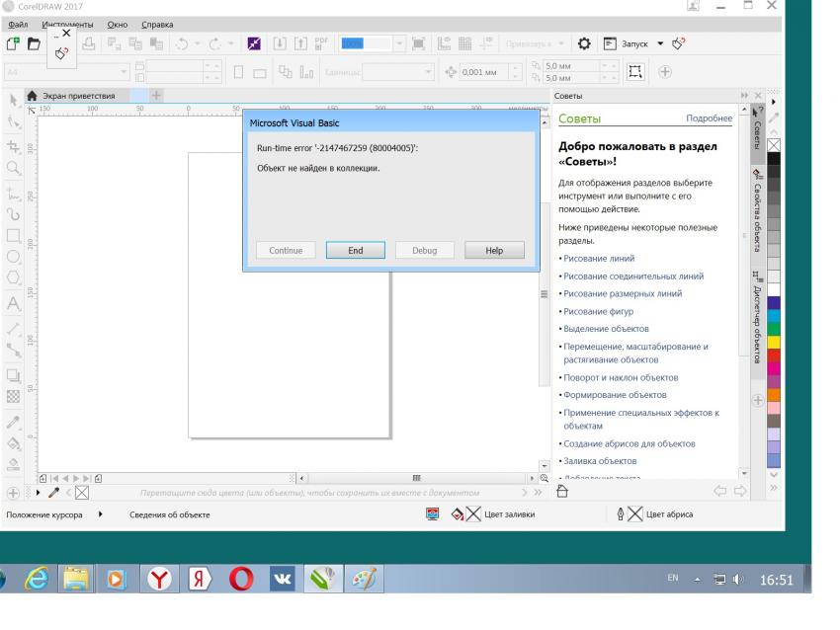
Task: Pick the red swatch in color palette
Action: pos(773,354)
